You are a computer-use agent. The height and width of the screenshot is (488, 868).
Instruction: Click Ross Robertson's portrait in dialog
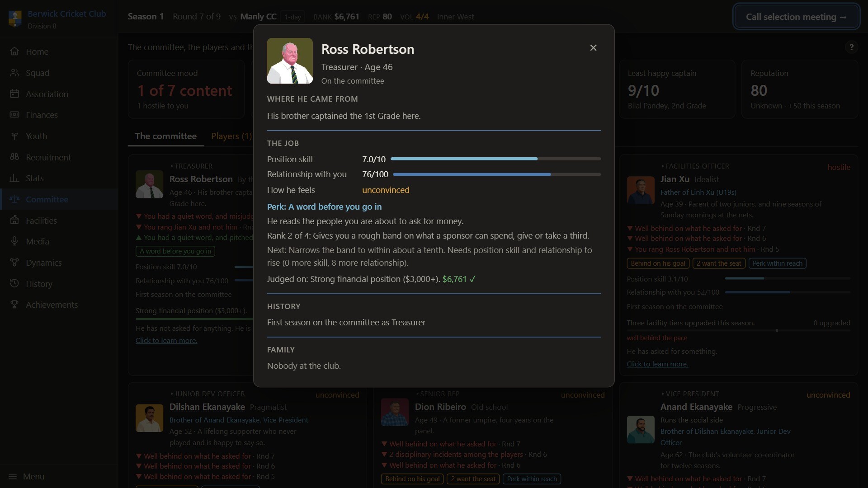click(290, 61)
